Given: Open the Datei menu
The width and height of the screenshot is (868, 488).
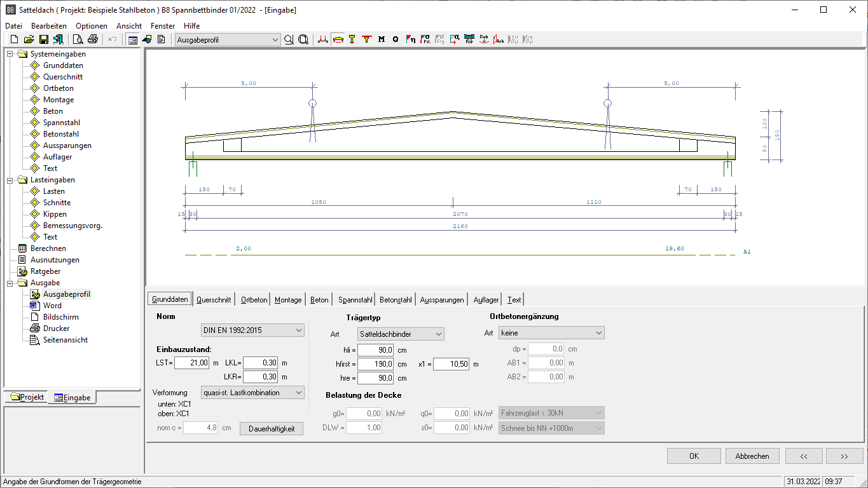Looking at the screenshot, I should pyautogui.click(x=14, y=26).
